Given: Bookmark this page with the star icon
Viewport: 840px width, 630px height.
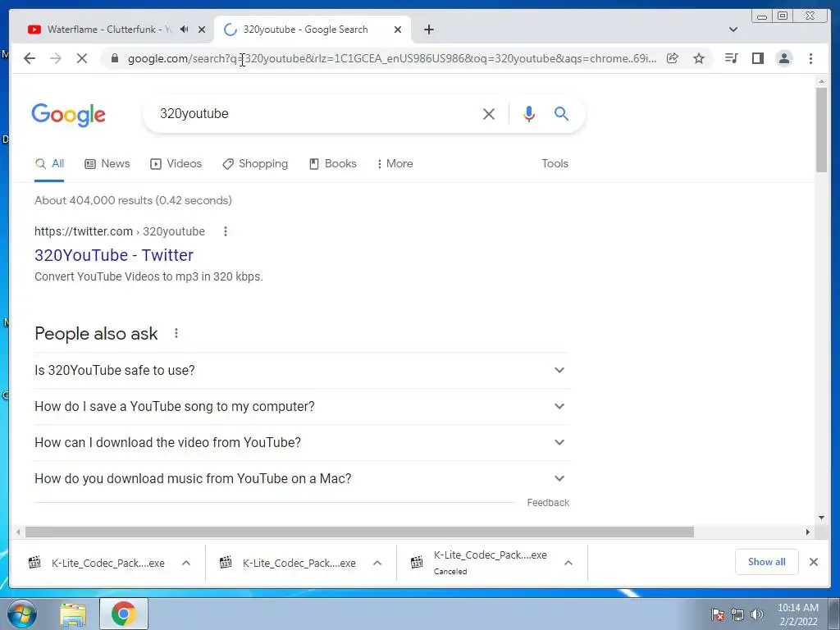Looking at the screenshot, I should point(699,58).
